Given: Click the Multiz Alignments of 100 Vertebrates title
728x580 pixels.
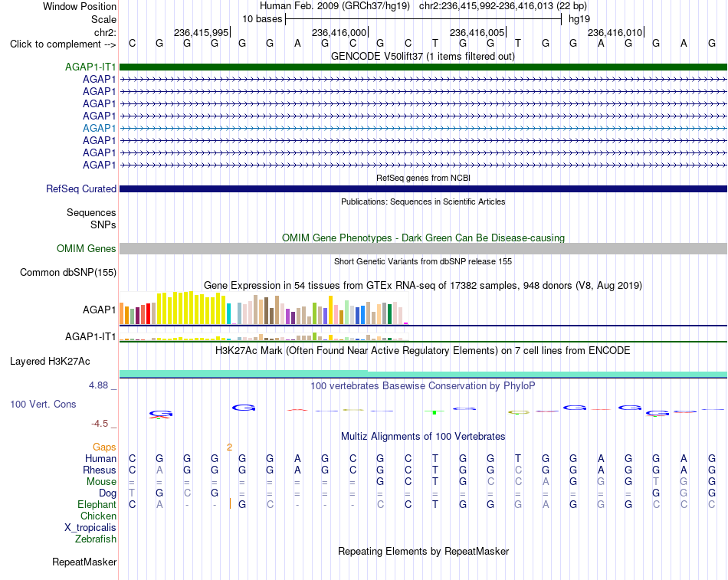Looking at the screenshot, I should point(423,436).
